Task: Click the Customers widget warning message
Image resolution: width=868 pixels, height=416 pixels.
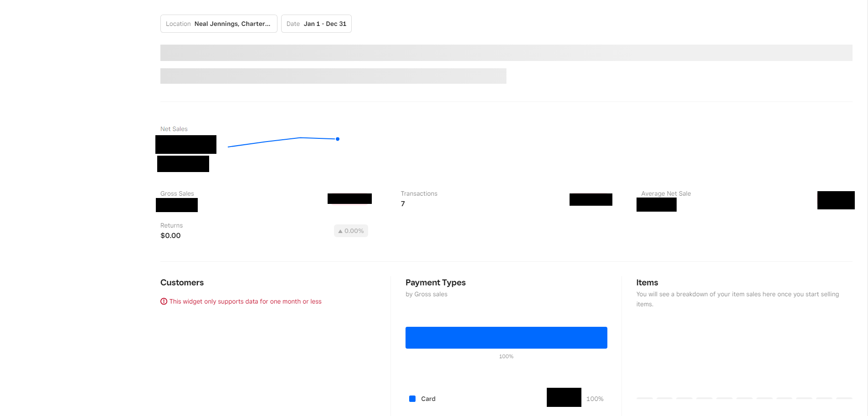Action: 245,301
